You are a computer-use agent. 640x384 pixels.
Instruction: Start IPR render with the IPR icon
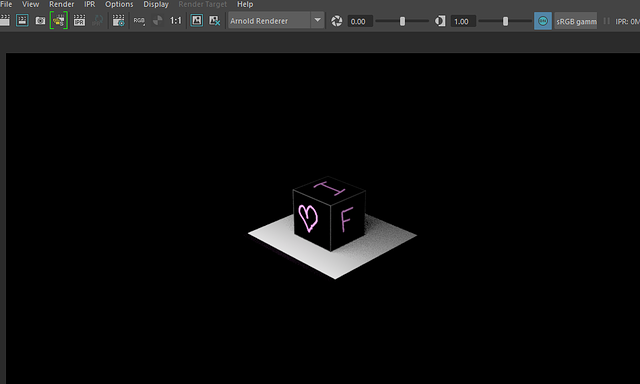[x=79, y=20]
